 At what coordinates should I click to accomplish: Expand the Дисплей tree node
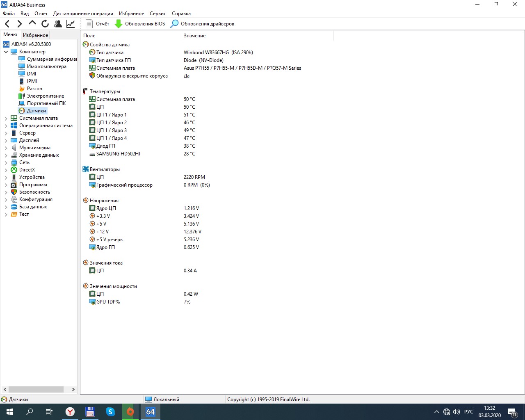(6, 140)
